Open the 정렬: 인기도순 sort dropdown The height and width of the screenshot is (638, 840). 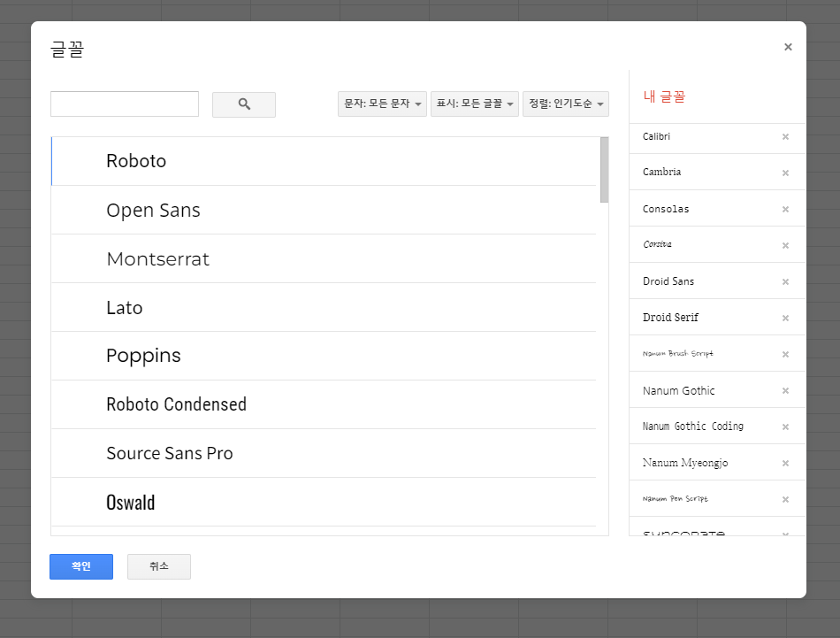tap(566, 104)
